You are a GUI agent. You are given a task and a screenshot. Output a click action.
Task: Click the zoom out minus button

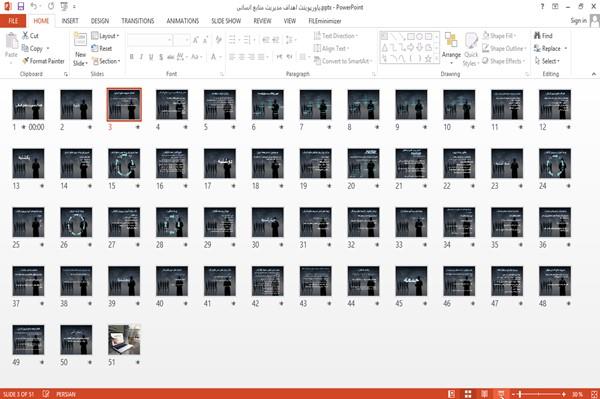tap(514, 394)
